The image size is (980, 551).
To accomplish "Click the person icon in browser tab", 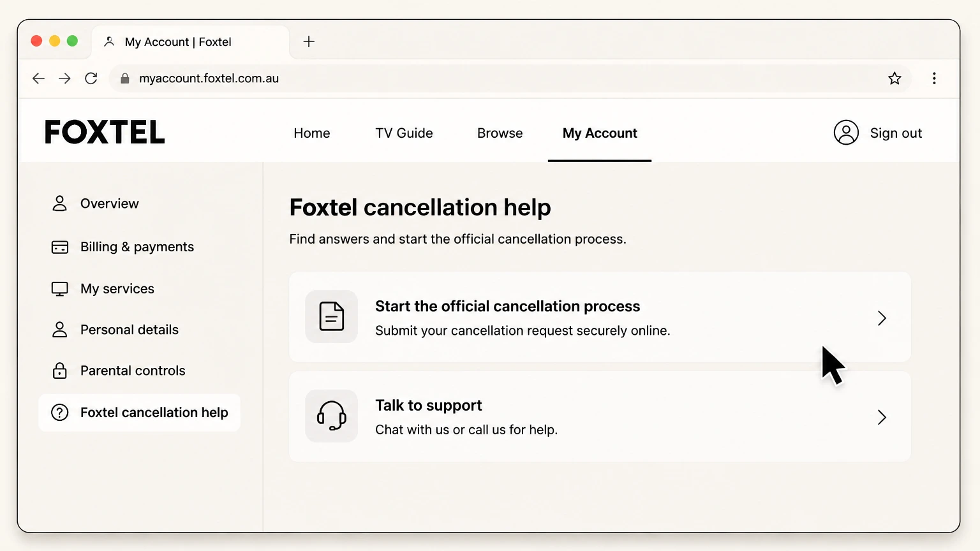I will [x=109, y=41].
